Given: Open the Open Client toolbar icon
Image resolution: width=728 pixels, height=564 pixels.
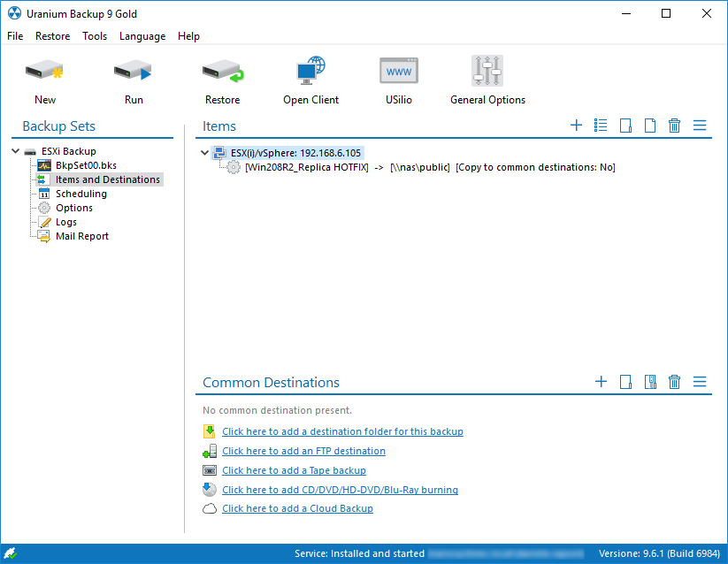Looking at the screenshot, I should pos(311,71).
